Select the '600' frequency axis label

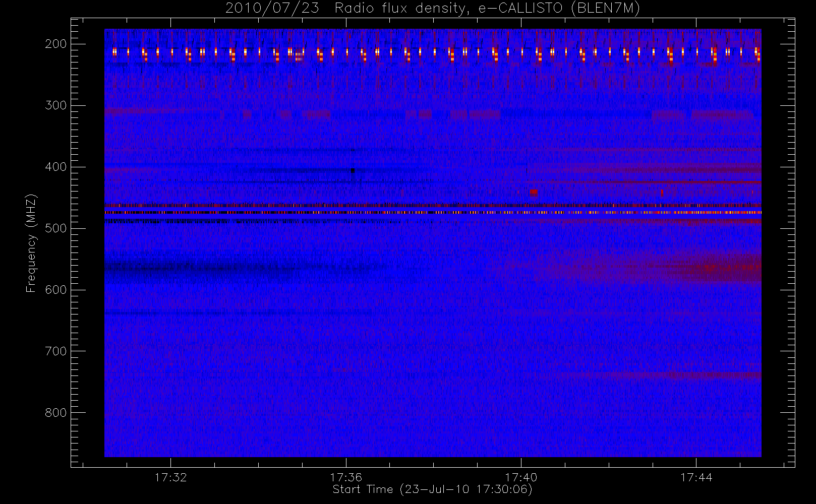[55, 290]
